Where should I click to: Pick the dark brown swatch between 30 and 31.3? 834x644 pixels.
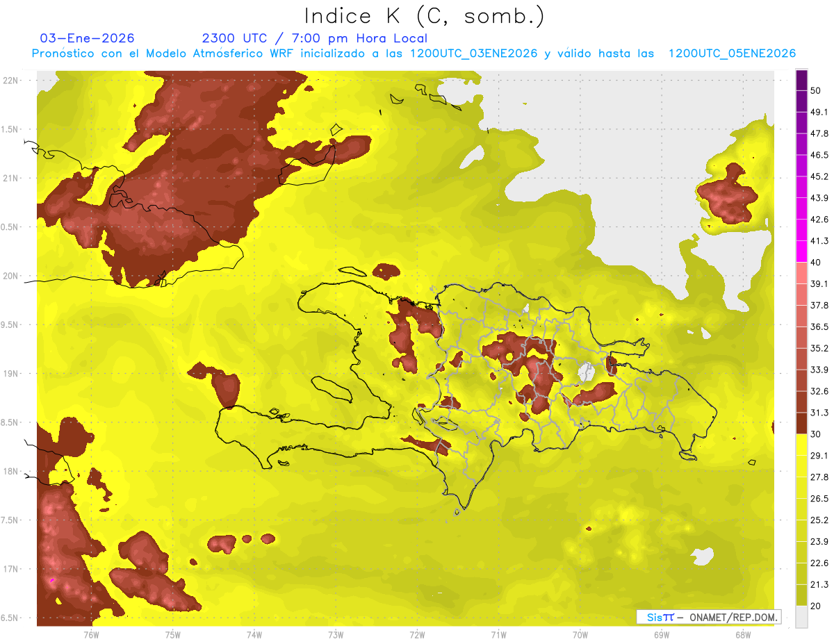[802, 423]
